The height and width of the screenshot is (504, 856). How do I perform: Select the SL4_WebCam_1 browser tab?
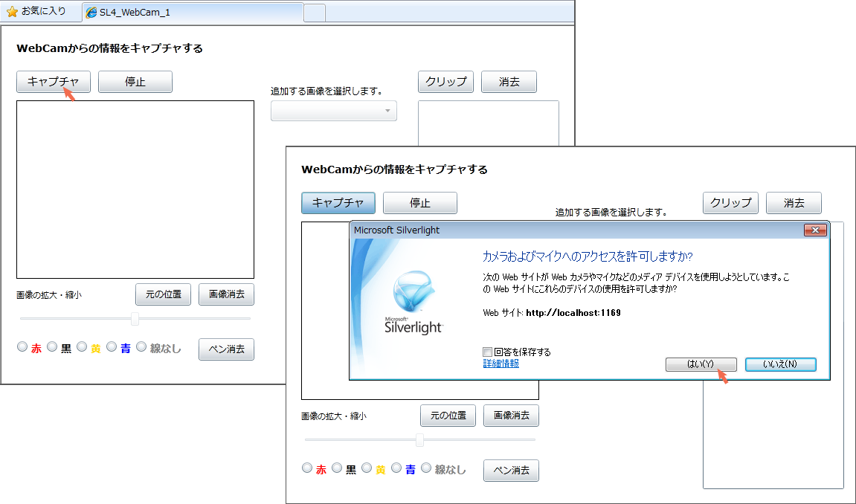193,12
